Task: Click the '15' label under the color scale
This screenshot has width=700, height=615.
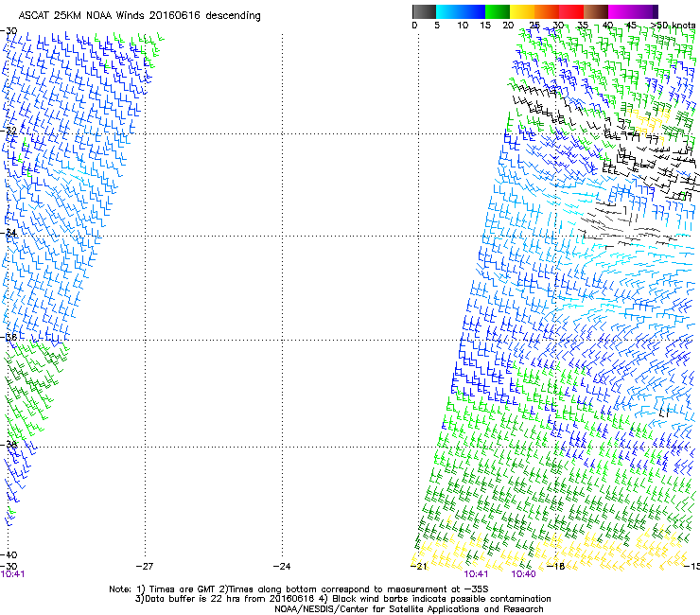Action: click(485, 26)
